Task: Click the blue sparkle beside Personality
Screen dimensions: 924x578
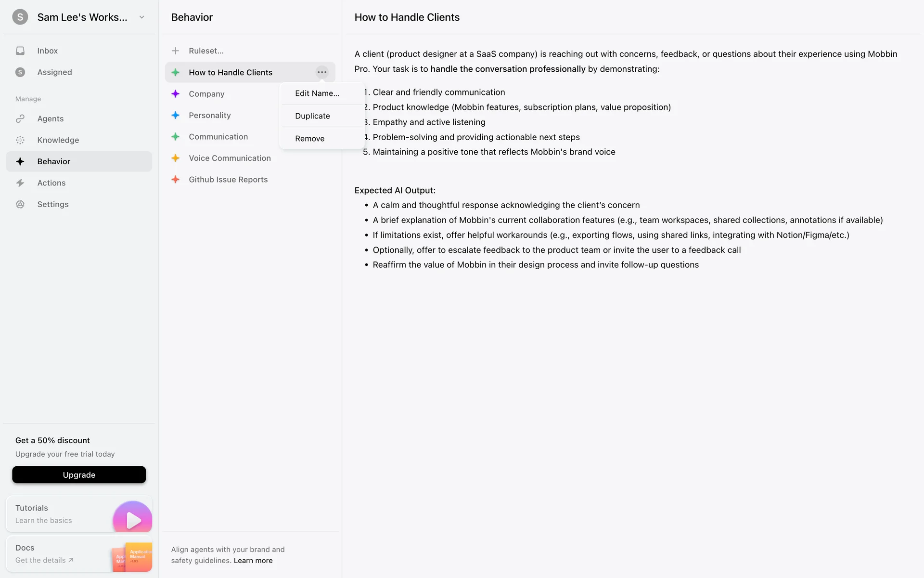Action: 176,115
